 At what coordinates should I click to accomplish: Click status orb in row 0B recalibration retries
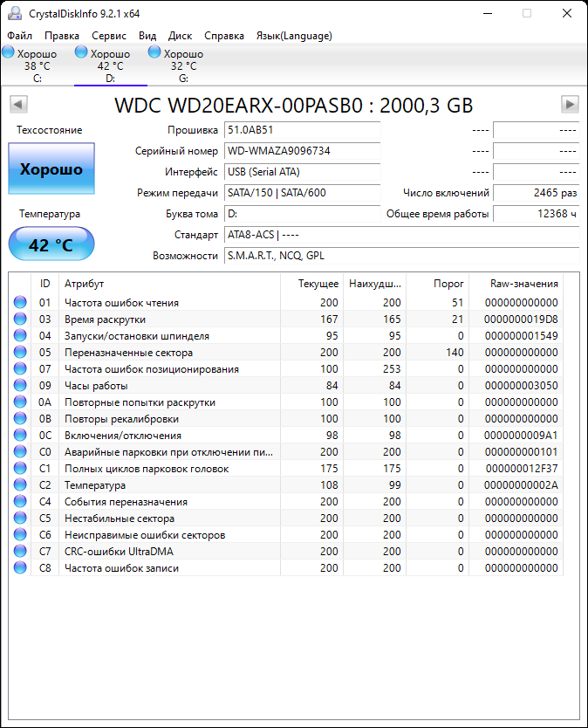click(20, 418)
